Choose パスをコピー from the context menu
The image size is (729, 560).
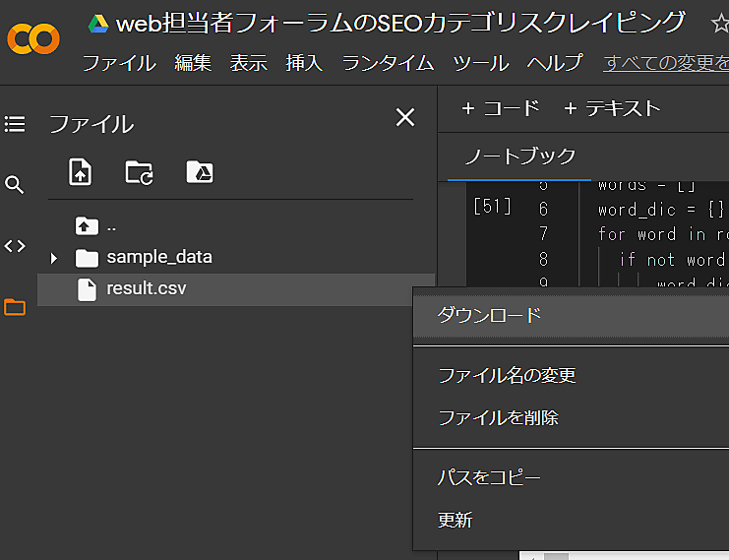coord(489,477)
